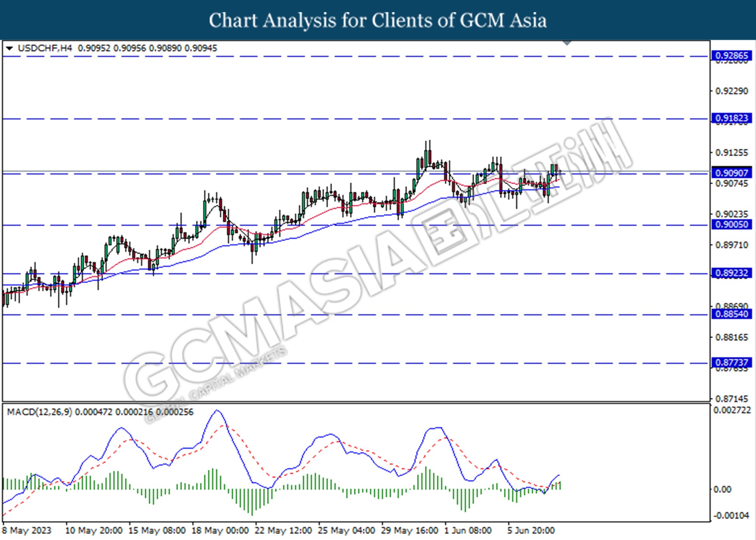
Task: Select the 0.87145 axis price value
Action: [732, 399]
